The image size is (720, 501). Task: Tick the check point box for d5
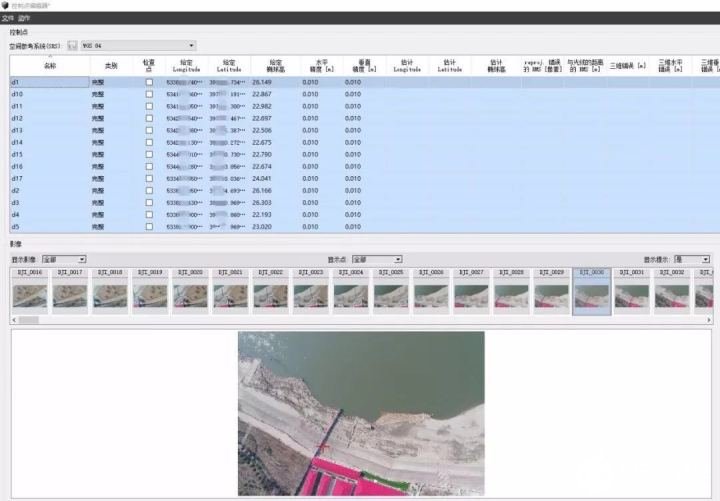tap(149, 227)
